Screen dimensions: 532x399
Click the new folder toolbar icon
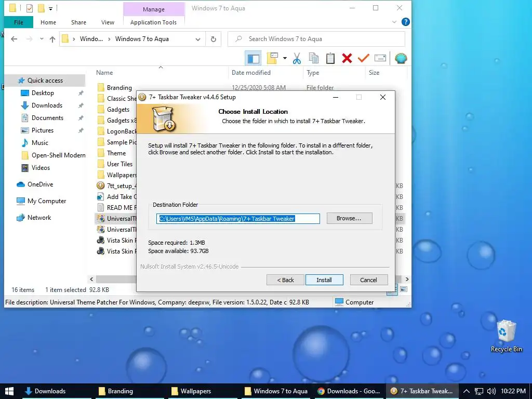coord(273,58)
